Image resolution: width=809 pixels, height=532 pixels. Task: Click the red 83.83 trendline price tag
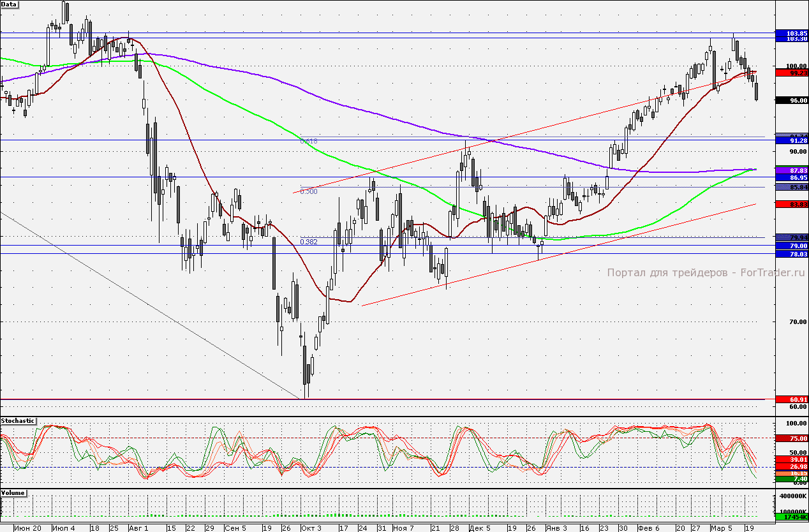[790, 204]
